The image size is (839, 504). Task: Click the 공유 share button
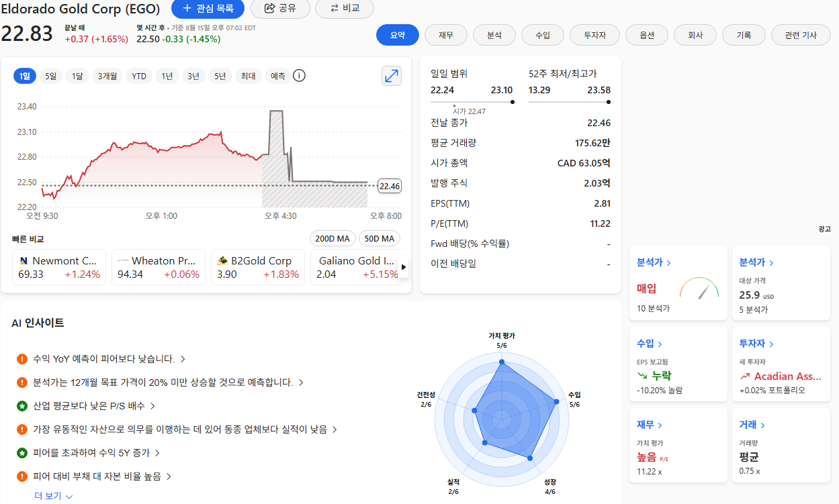pos(280,9)
